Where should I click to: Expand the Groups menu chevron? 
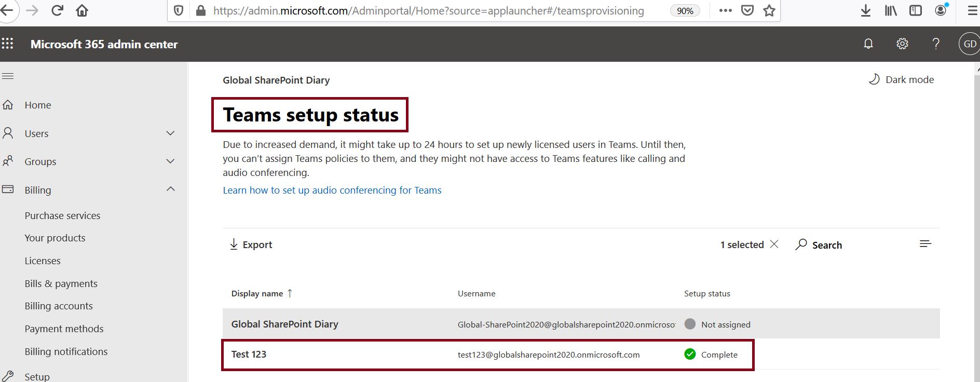click(170, 161)
